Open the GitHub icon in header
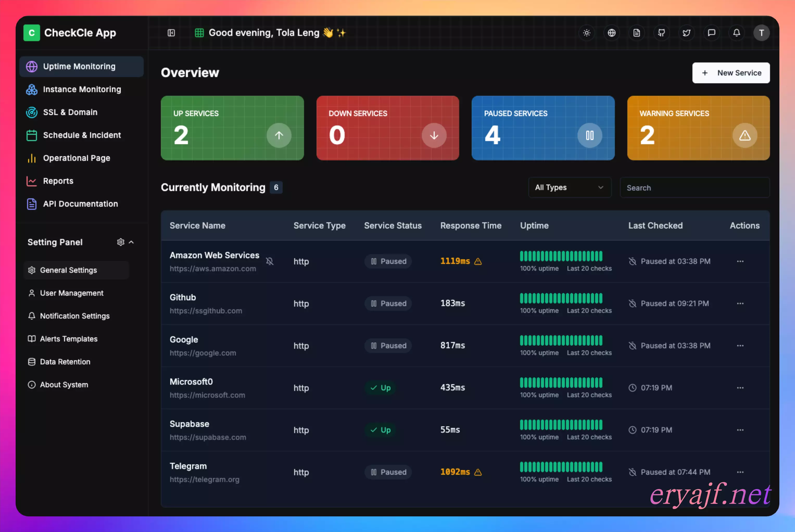This screenshot has height=532, width=795. click(x=662, y=33)
